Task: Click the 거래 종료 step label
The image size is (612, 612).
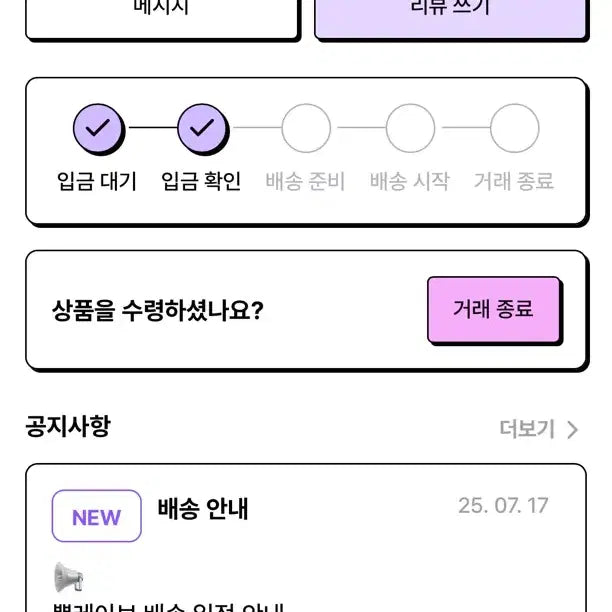Action: coord(514,181)
